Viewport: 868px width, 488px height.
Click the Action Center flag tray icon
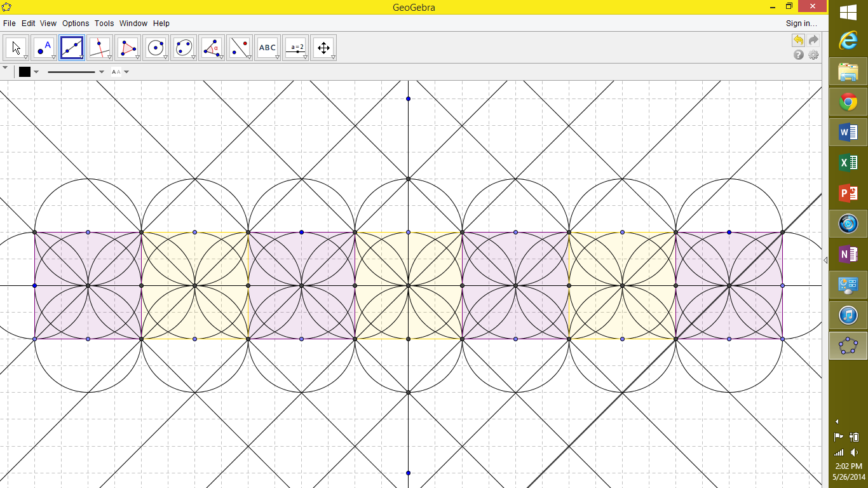tap(839, 437)
